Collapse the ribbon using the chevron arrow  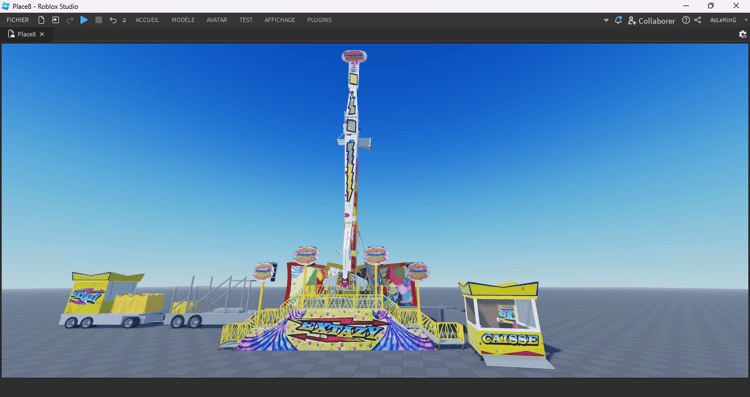tap(606, 20)
